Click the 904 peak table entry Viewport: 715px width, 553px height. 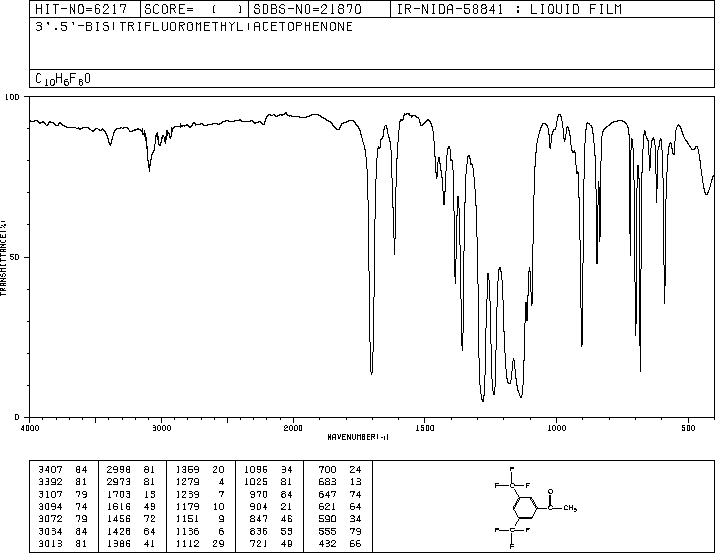click(x=270, y=507)
